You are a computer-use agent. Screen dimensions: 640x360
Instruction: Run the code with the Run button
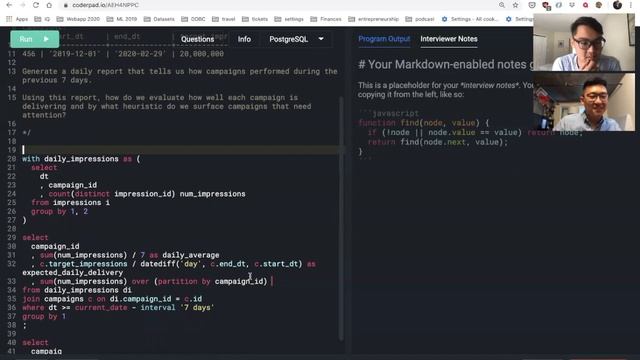coord(35,39)
